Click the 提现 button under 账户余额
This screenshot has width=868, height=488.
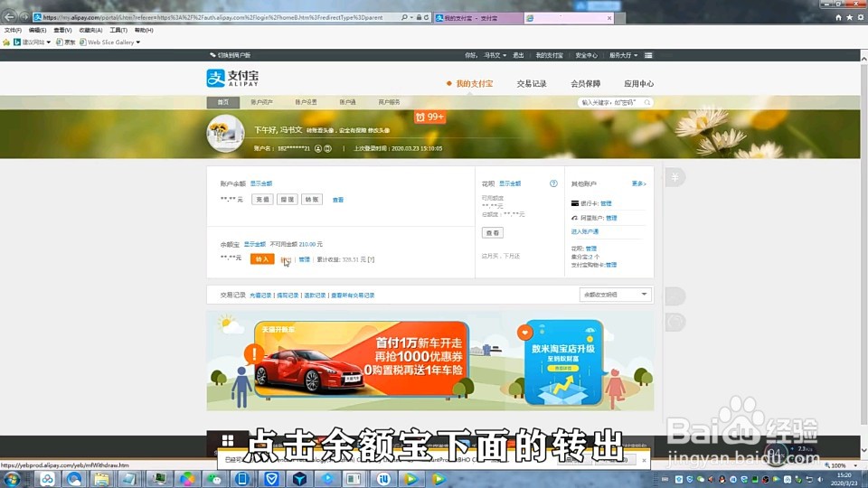point(287,199)
